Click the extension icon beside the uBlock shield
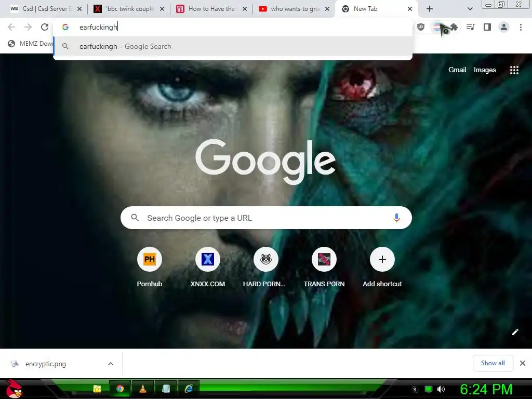Viewport: 532px width, 399px height. coord(437,27)
